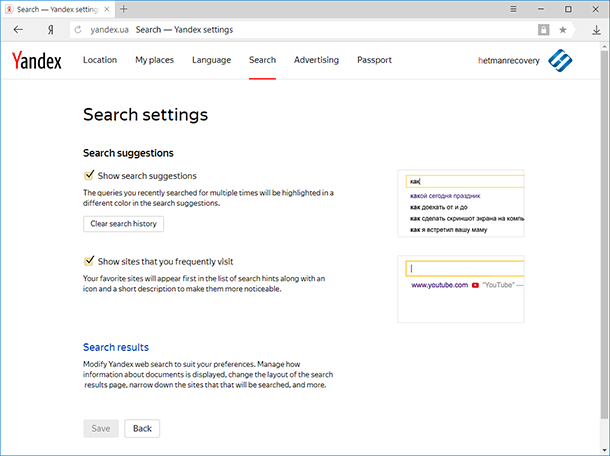
Task: Reload page with the refresh icon
Action: pos(78,30)
